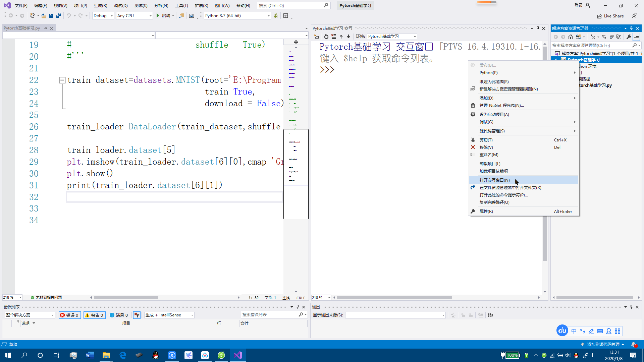Click the wrench Properties icon in Solution Explorer
Viewport: 644px width, 362px height.
pos(629,37)
